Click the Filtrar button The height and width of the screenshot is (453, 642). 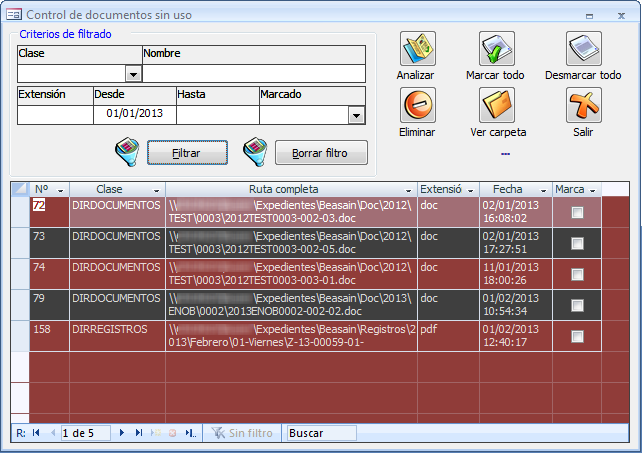click(187, 153)
